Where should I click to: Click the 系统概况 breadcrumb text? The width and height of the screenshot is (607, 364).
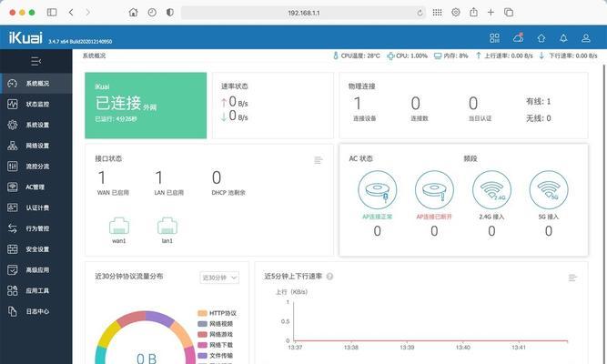[94, 56]
